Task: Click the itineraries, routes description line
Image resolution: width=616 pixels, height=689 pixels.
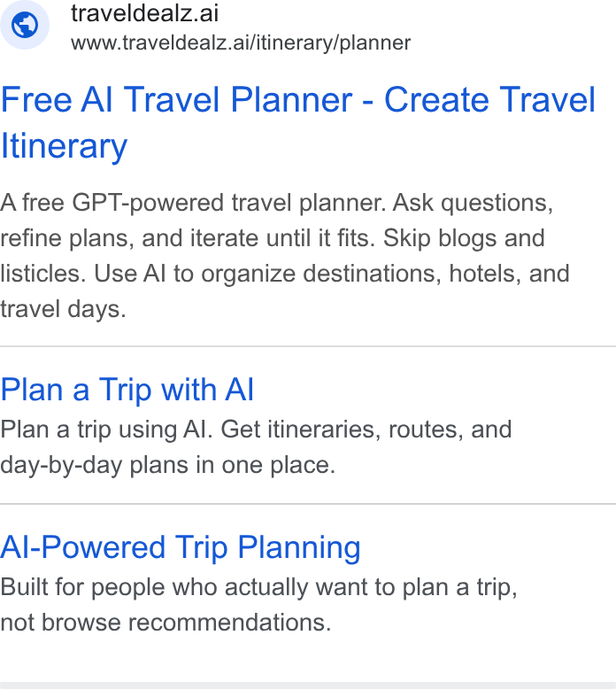Action: (256, 430)
